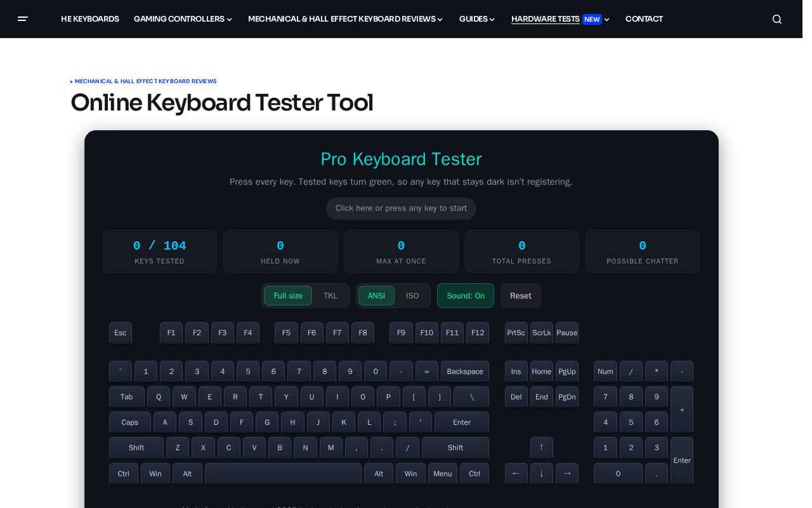Click the F5 key
812x508 pixels.
coord(286,333)
